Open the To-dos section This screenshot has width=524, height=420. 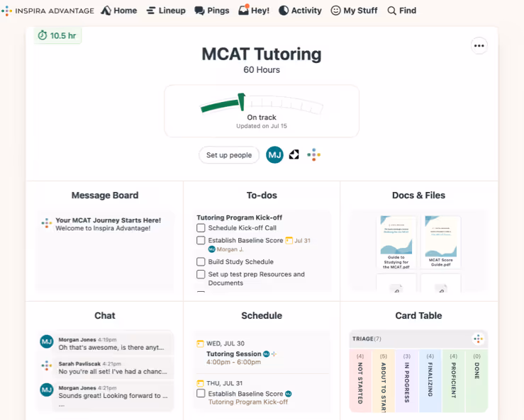pos(262,195)
